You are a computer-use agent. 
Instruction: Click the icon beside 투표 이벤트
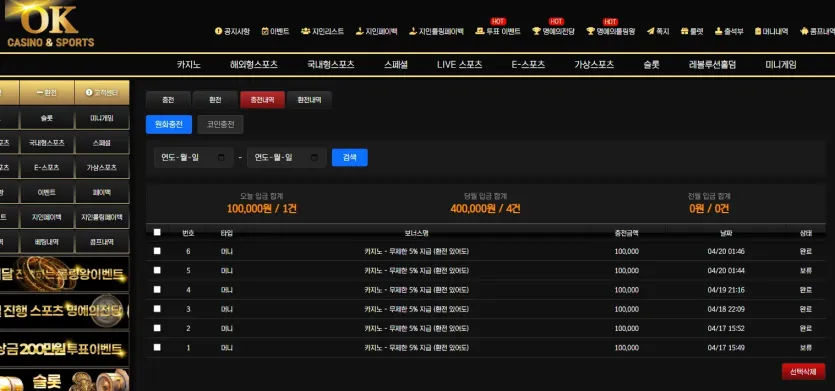[479, 31]
